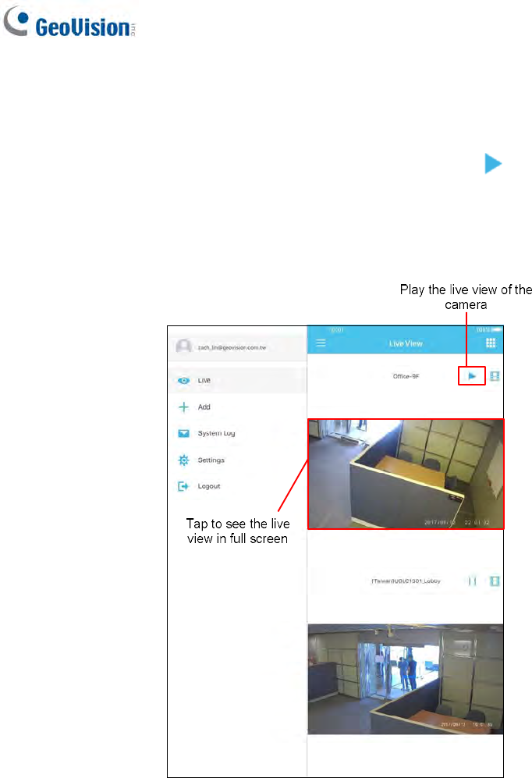Pause the Lobby camera live view
This screenshot has height=778, width=532.
[472, 581]
